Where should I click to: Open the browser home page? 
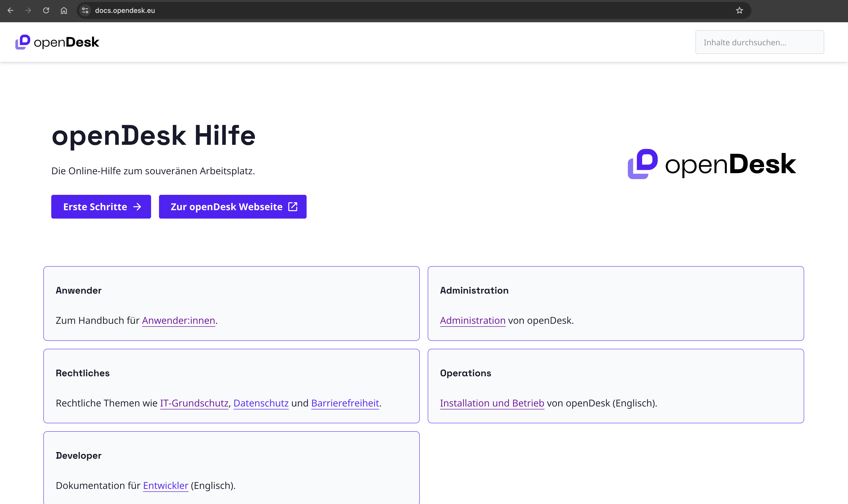click(64, 11)
